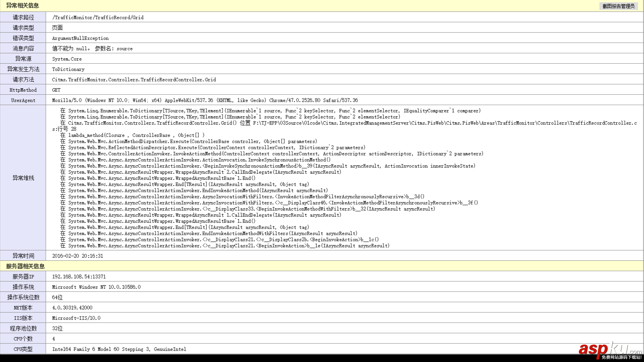Screen dimensions: 644x362
Task: Click the lambda_method stack trace line
Action: (x=132, y=135)
